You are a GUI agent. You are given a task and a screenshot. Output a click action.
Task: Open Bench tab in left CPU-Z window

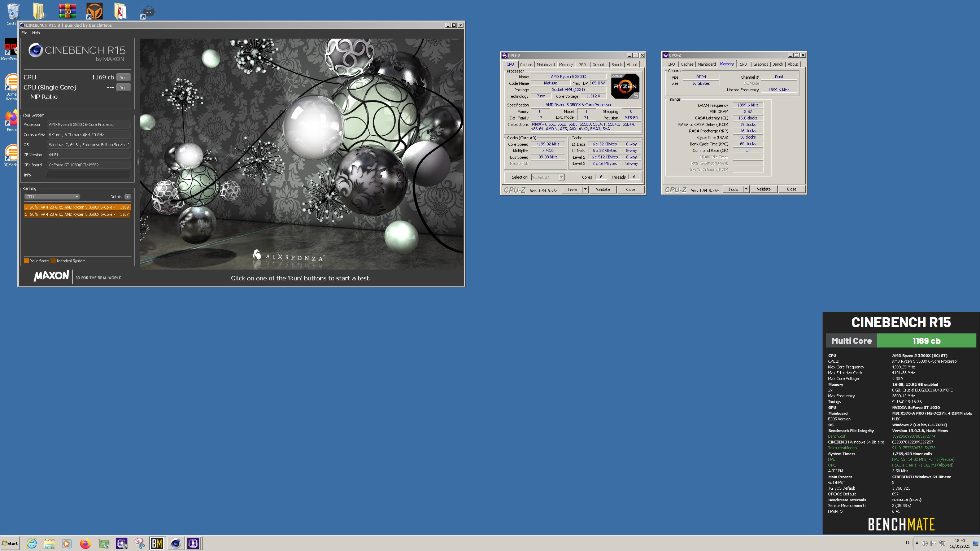tap(617, 65)
